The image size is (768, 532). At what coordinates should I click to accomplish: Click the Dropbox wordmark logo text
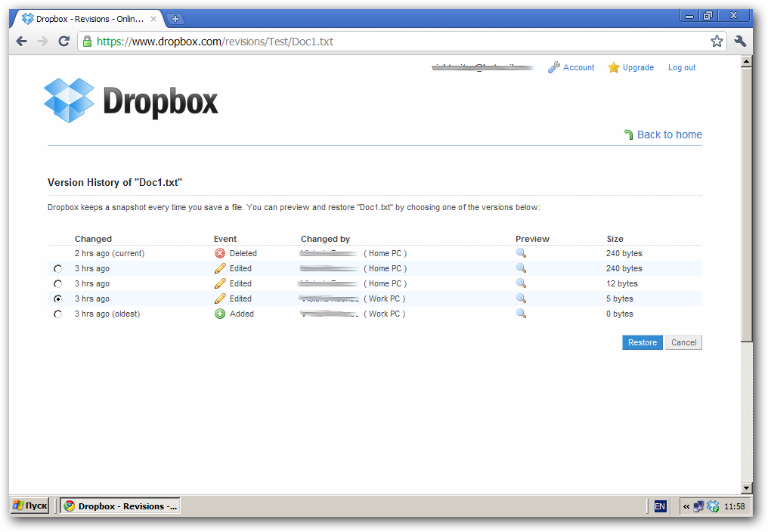click(161, 102)
